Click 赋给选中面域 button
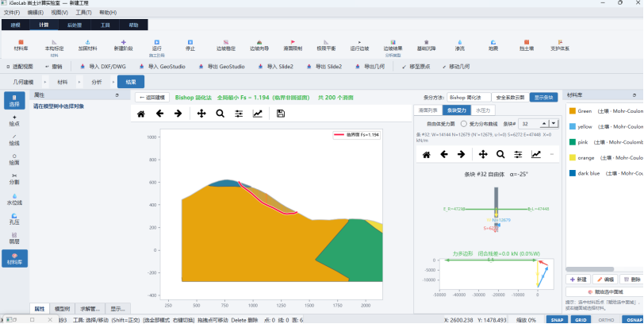 [x=605, y=291]
